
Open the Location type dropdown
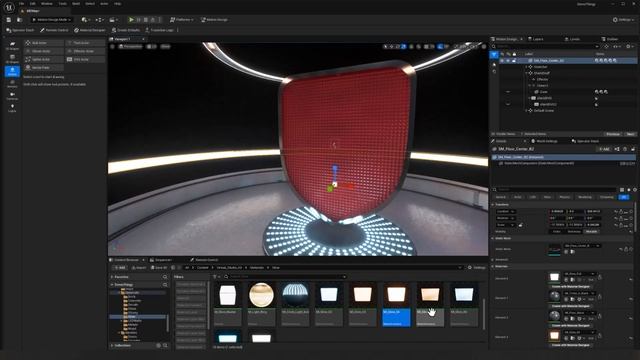505,211
